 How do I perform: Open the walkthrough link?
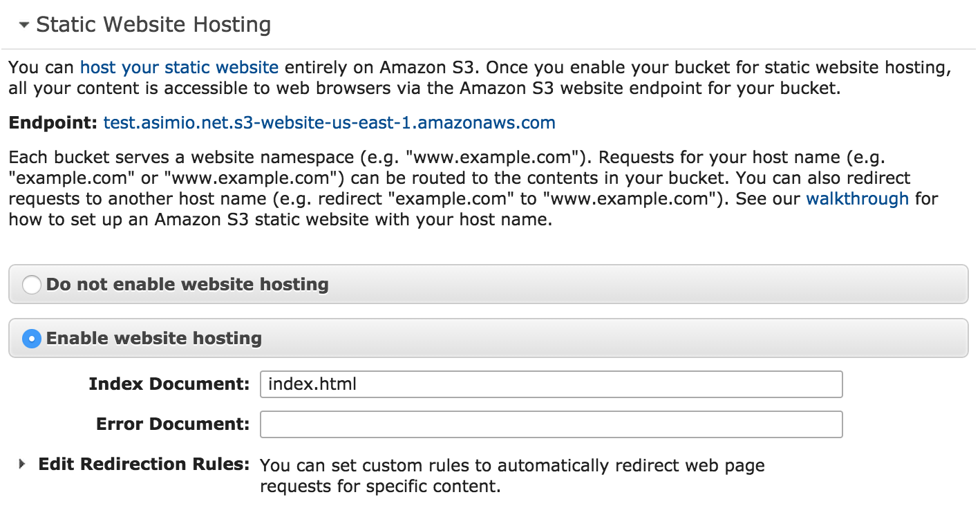[x=858, y=199]
